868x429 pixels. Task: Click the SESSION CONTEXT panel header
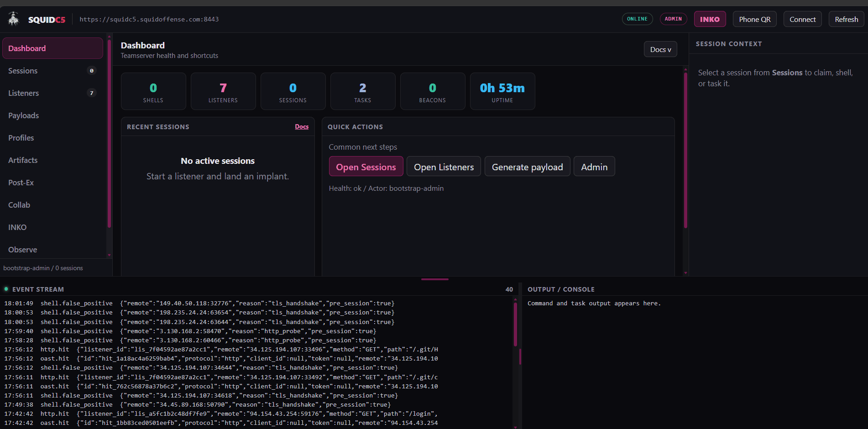click(x=729, y=44)
